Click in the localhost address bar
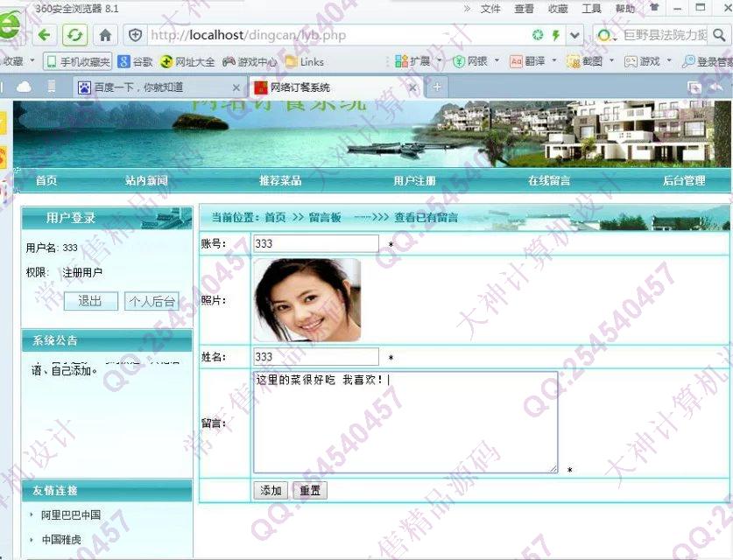The width and height of the screenshot is (733, 560). 336,35
